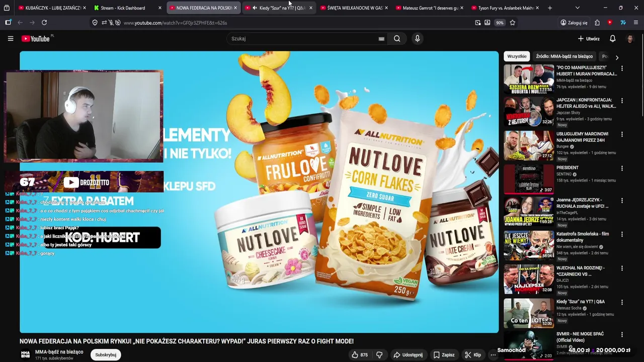Image resolution: width=644 pixels, height=362 pixels.
Task: Go back in browser history
Action: 20,23
